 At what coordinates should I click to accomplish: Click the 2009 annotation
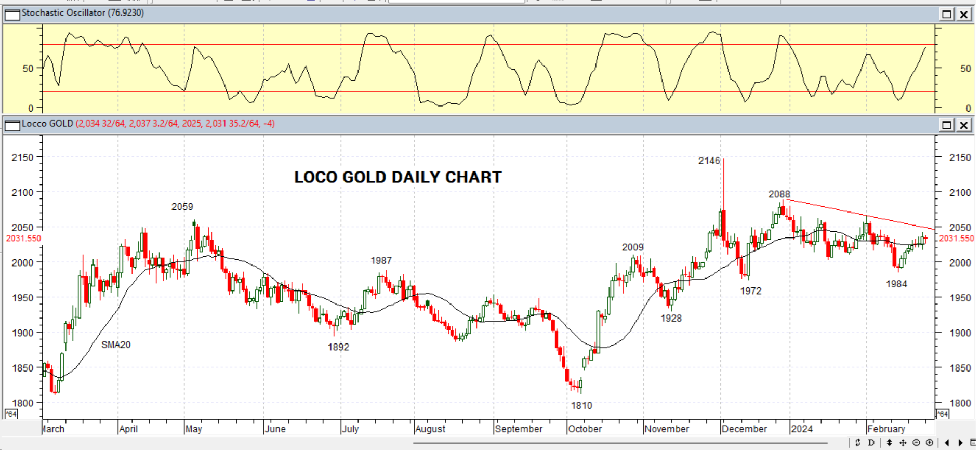(x=633, y=248)
